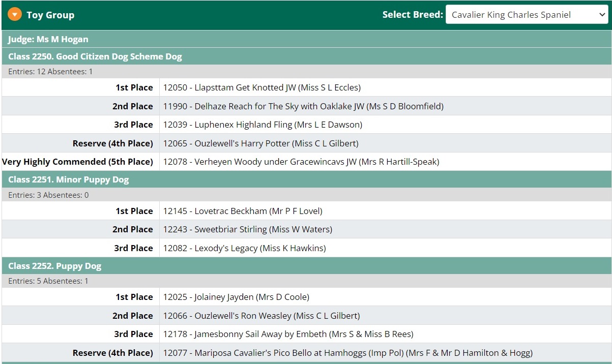Screen dimensions: 612x364
Task: Collapse the Toy Group orange arrow icon
Action: click(x=14, y=15)
